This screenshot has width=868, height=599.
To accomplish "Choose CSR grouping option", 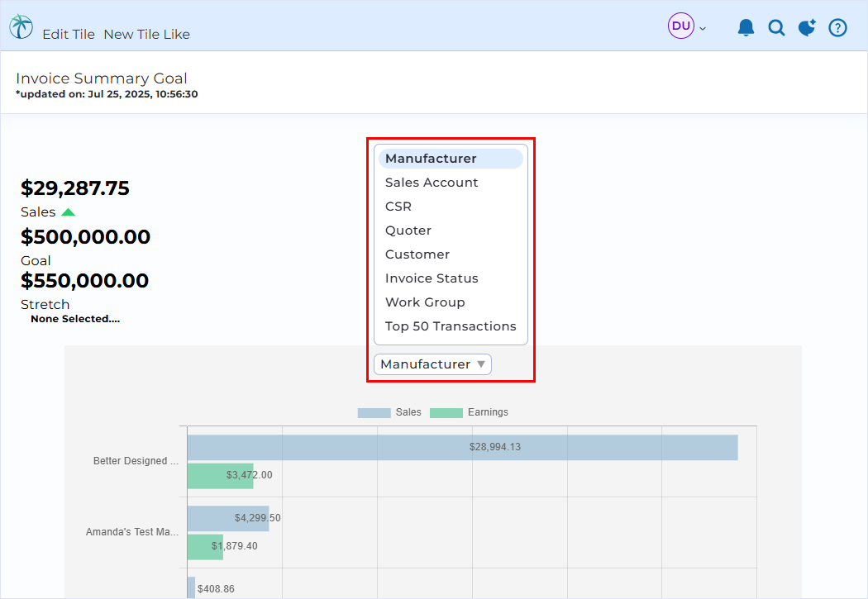I will pyautogui.click(x=398, y=207).
